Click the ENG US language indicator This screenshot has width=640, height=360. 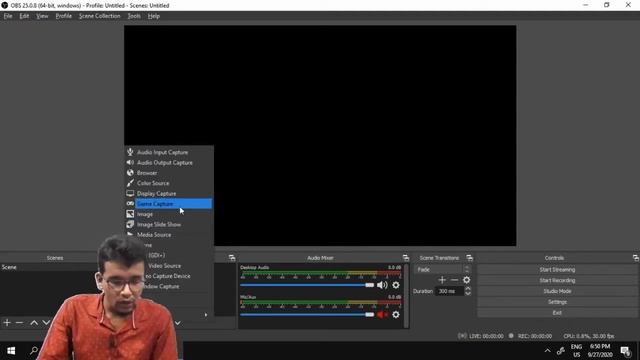[x=576, y=351]
